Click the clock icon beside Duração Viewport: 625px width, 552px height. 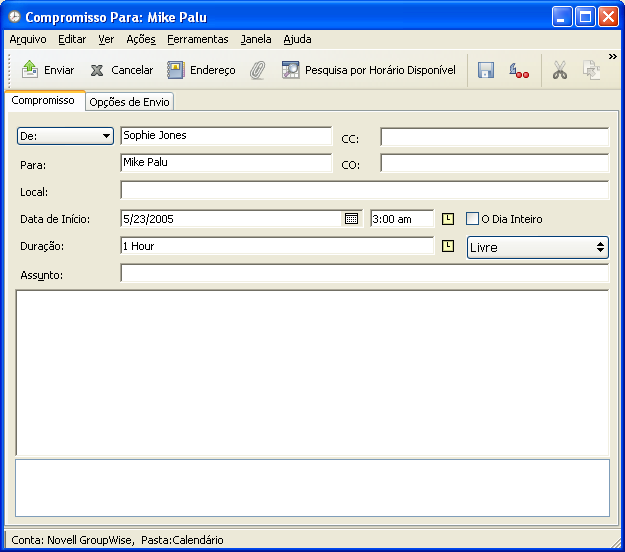pyautogui.click(x=448, y=246)
